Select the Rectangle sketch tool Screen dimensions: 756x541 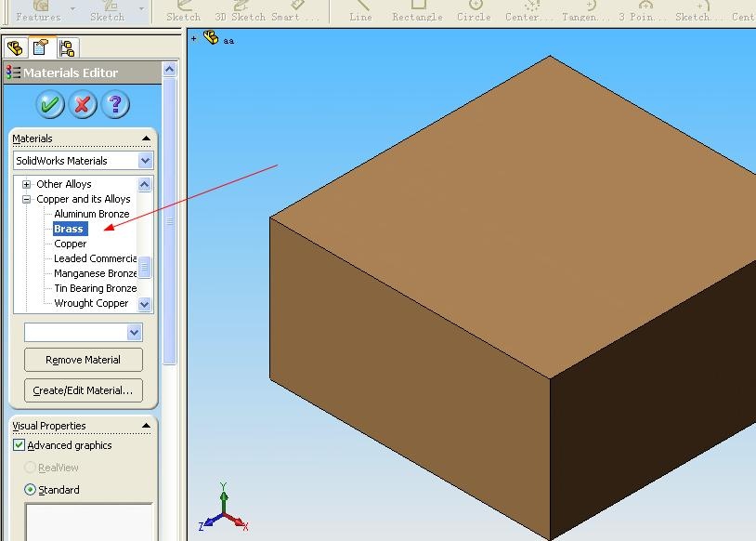click(x=418, y=11)
